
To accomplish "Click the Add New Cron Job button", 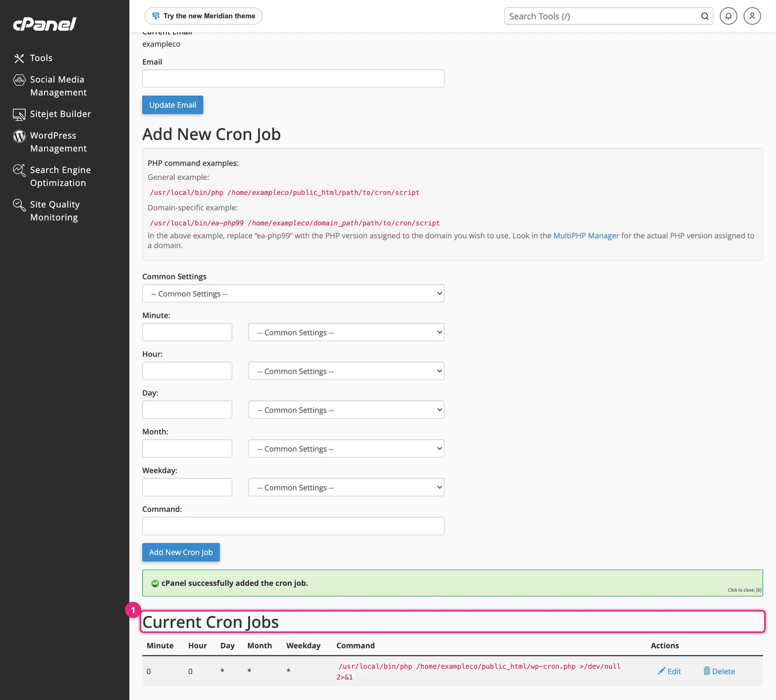I will tap(181, 552).
